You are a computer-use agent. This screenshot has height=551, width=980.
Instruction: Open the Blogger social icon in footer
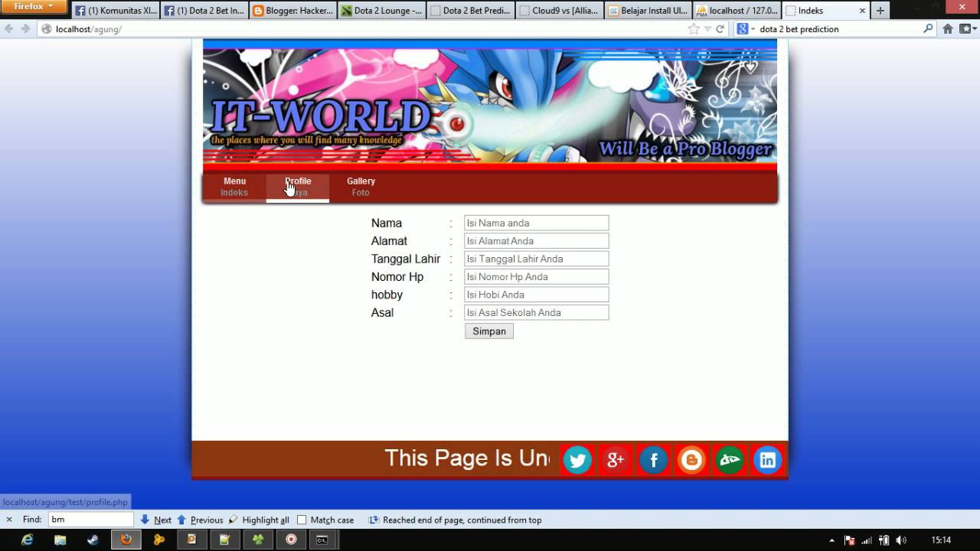click(691, 460)
